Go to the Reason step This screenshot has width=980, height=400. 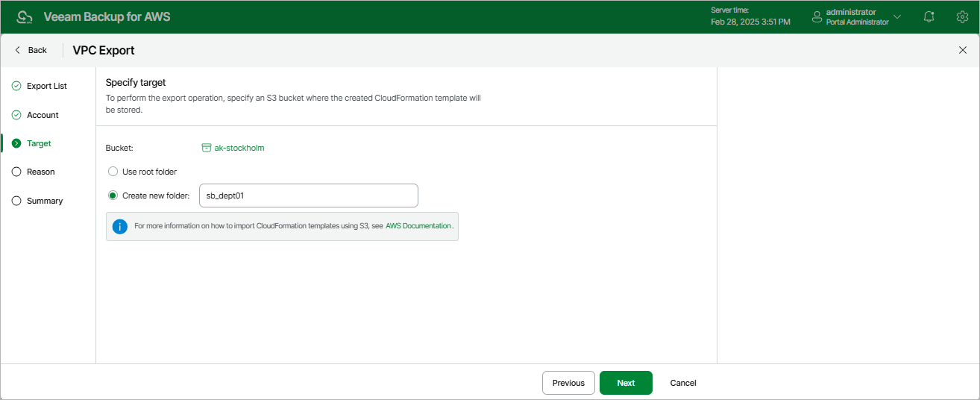pos(40,172)
